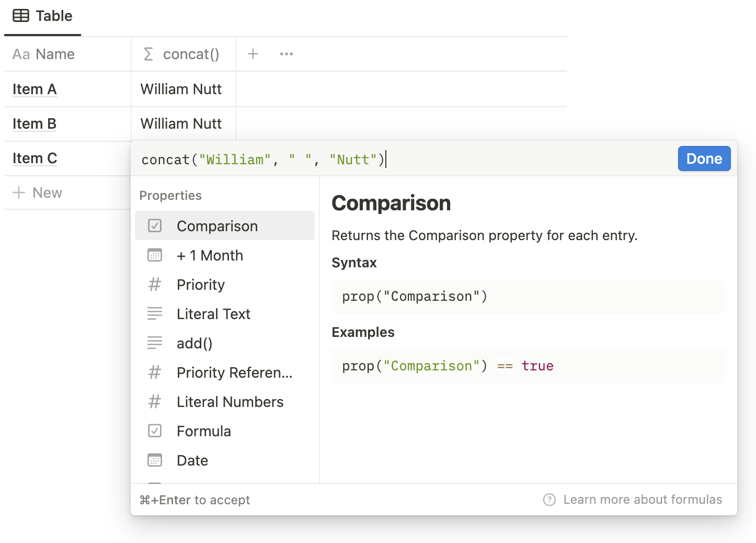Click the checkbox icon beside Comparison

[155, 225]
